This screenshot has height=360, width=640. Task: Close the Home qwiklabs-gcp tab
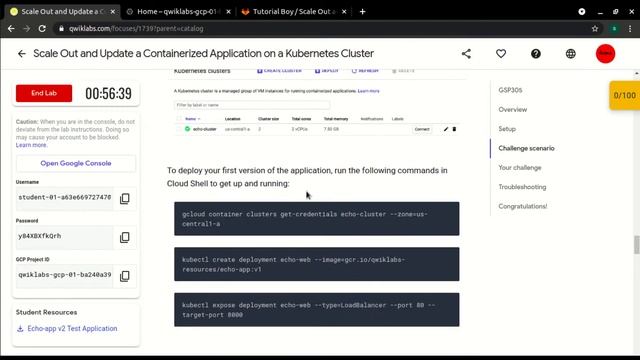tap(228, 11)
